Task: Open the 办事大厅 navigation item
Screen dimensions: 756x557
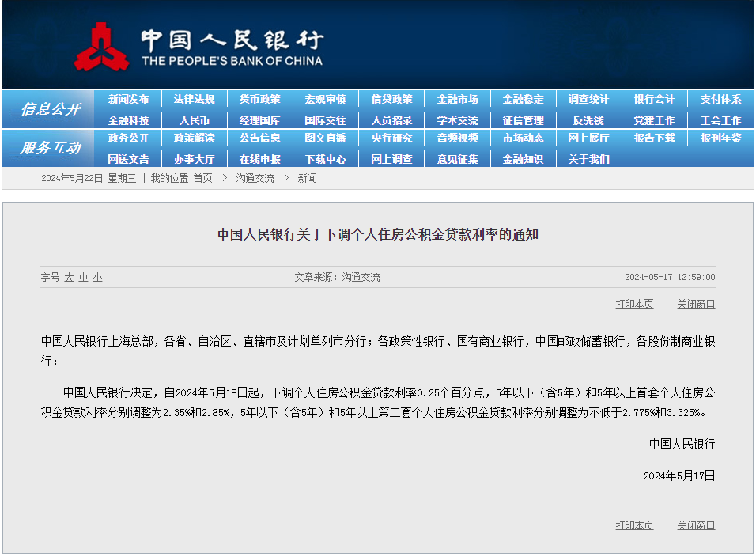Action: click(194, 159)
